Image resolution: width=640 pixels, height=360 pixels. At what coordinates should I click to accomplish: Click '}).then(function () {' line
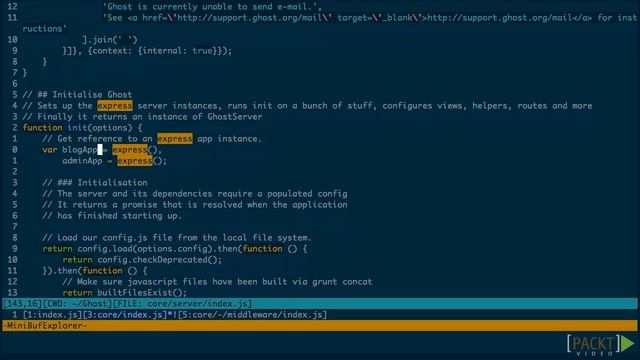pos(95,271)
